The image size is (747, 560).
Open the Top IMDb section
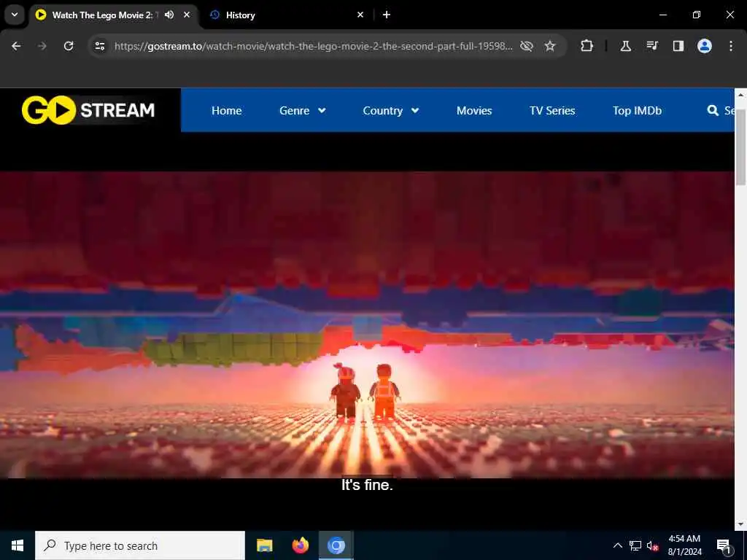(637, 111)
